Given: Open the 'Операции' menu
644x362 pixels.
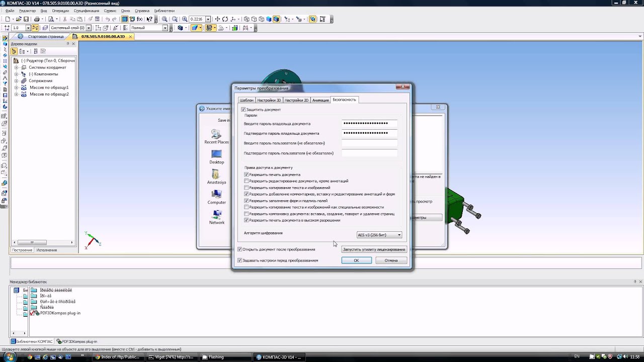Looking at the screenshot, I should 60,11.
